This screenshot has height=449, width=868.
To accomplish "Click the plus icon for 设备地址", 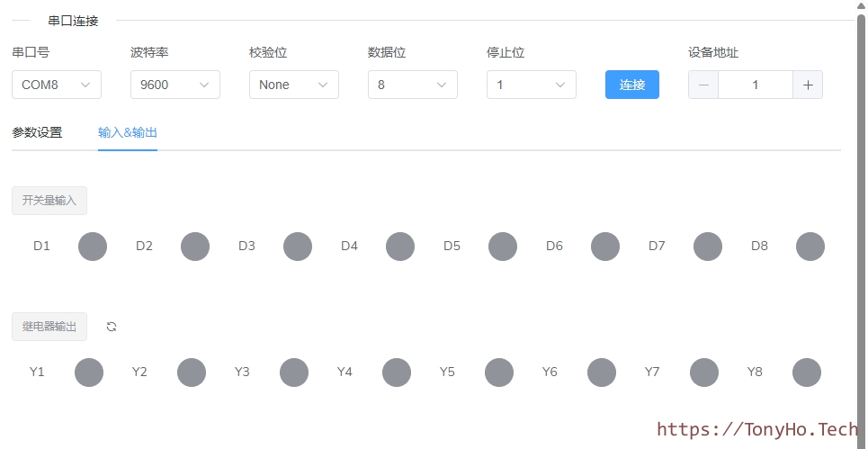I will pos(807,85).
